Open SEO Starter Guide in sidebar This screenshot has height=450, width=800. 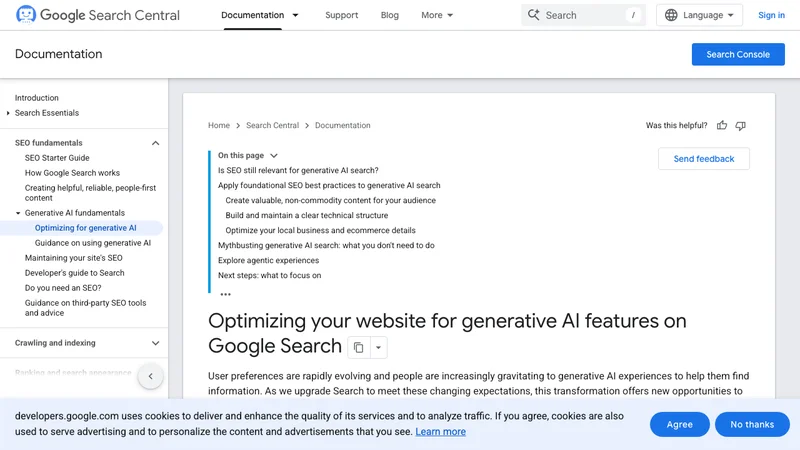(57, 158)
